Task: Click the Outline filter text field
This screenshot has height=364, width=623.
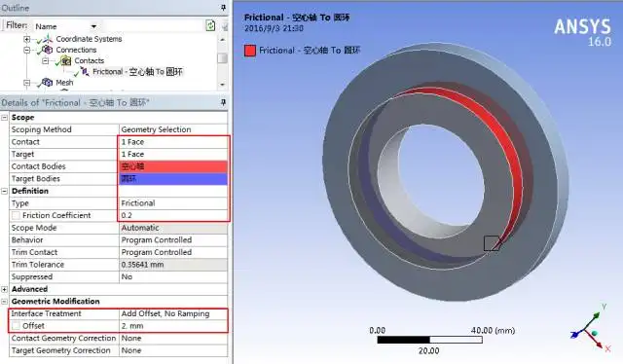Action: (x=152, y=26)
